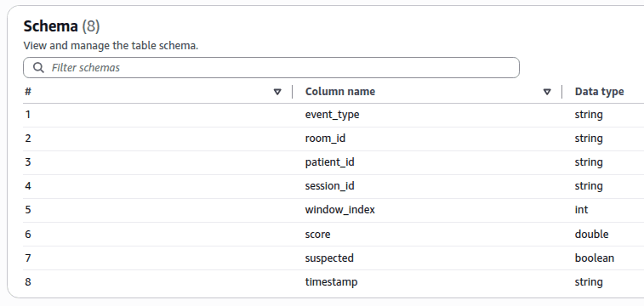Viewport: 644px width, 306px height.
Task: Select the suspected column name cell
Action: click(x=329, y=258)
